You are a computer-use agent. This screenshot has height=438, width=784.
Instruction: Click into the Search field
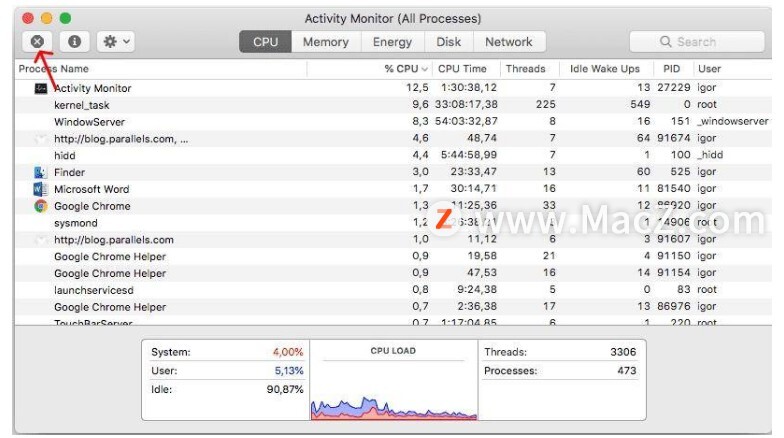(x=697, y=42)
